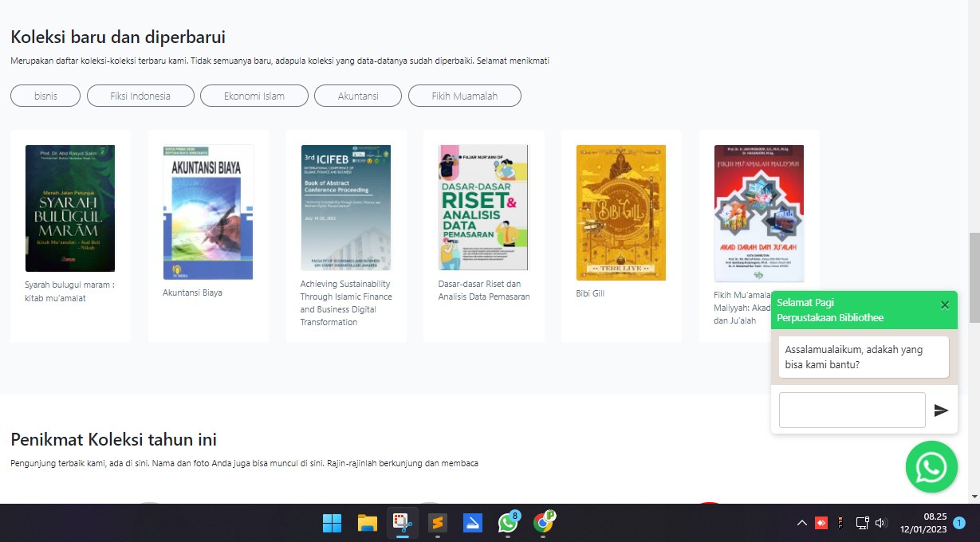Select the Fiksi Indonesia category filter
Image resolution: width=980 pixels, height=542 pixels.
140,96
